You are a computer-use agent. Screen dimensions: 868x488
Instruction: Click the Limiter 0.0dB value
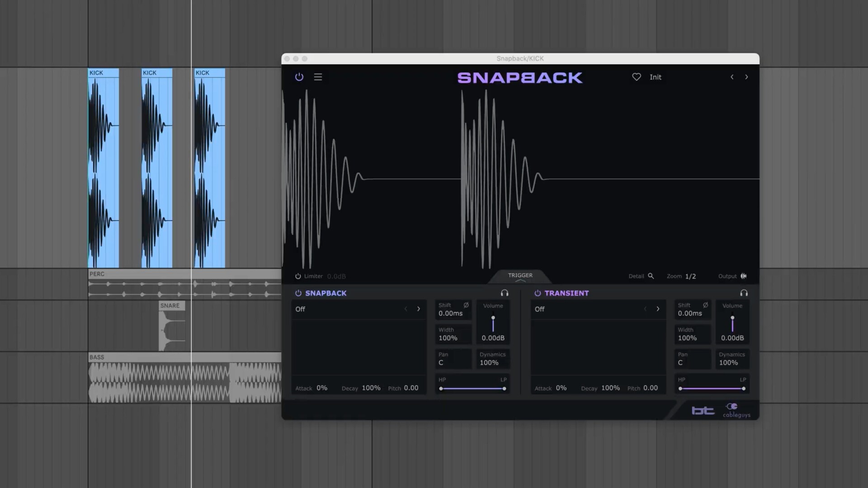pos(336,276)
